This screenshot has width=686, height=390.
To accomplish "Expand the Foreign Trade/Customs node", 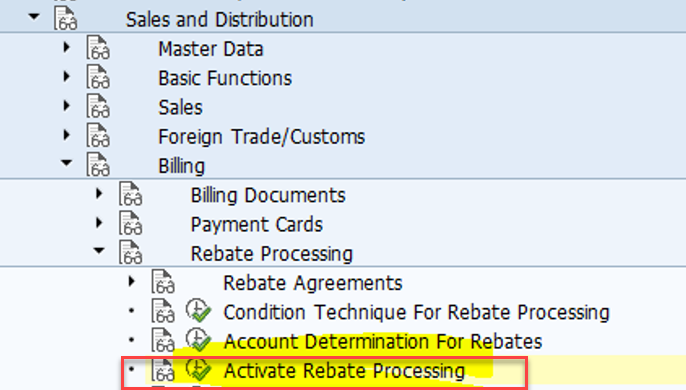I will click(66, 135).
